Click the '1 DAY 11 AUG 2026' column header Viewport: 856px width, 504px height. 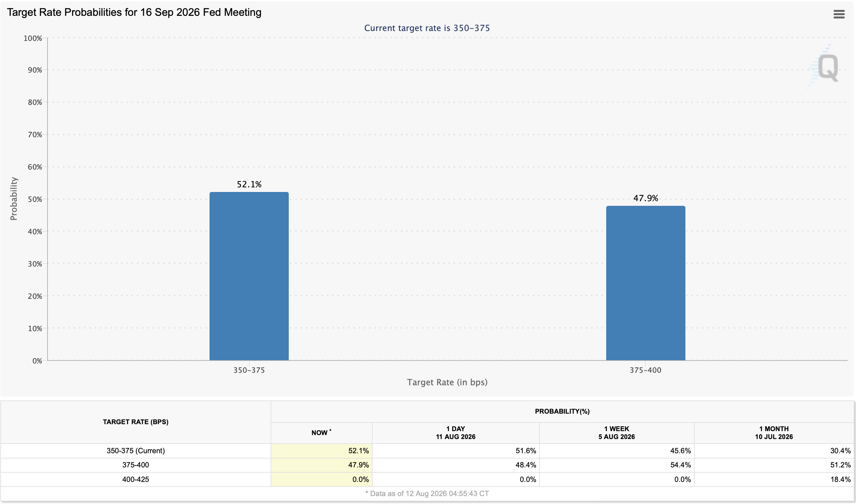tap(455, 433)
